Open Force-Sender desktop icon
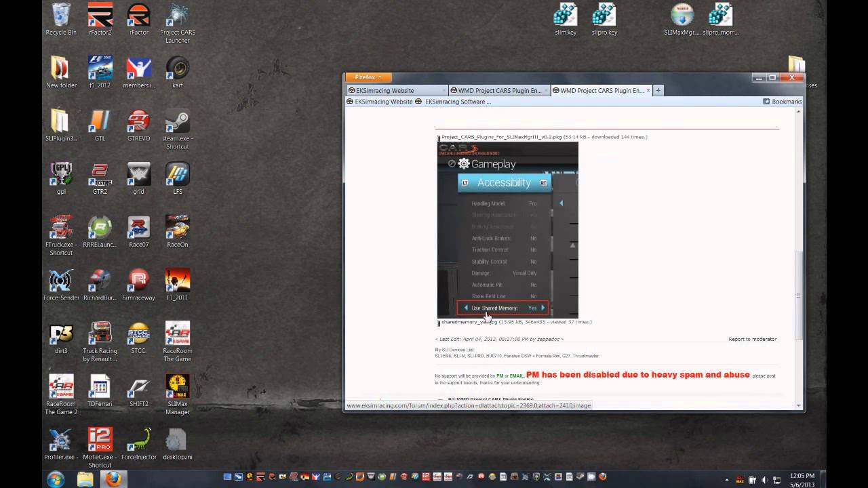 [61, 284]
